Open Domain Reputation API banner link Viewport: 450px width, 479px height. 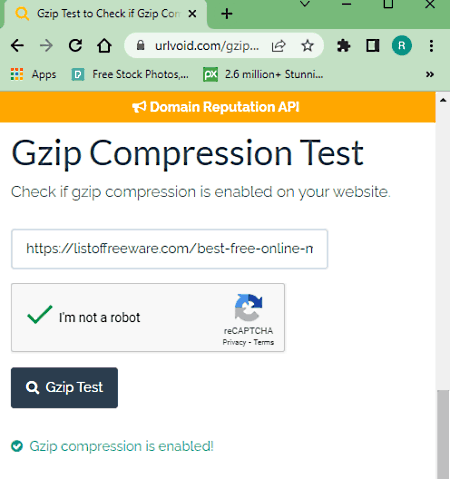[x=216, y=107]
